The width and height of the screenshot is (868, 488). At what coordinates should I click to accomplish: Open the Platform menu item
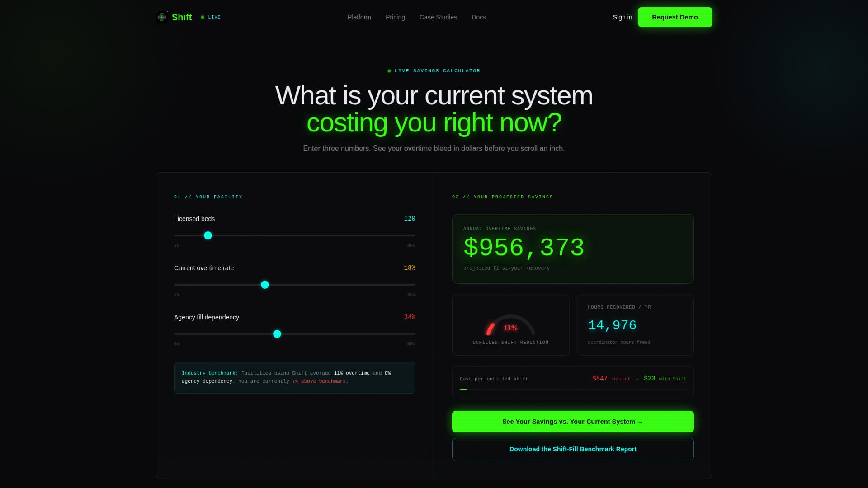pos(359,17)
